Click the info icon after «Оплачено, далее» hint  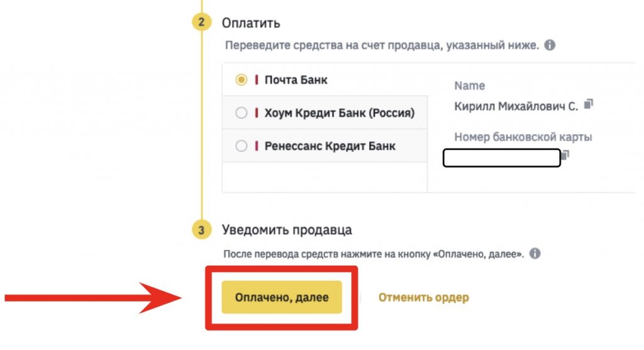pyautogui.click(x=535, y=254)
